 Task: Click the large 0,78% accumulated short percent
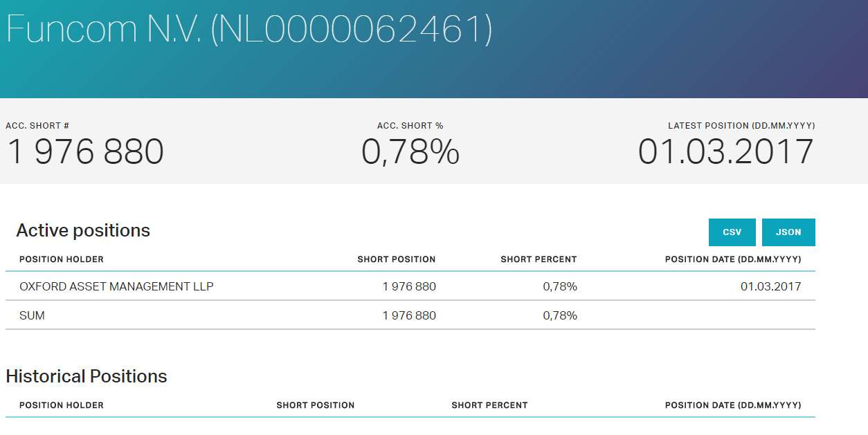[410, 151]
